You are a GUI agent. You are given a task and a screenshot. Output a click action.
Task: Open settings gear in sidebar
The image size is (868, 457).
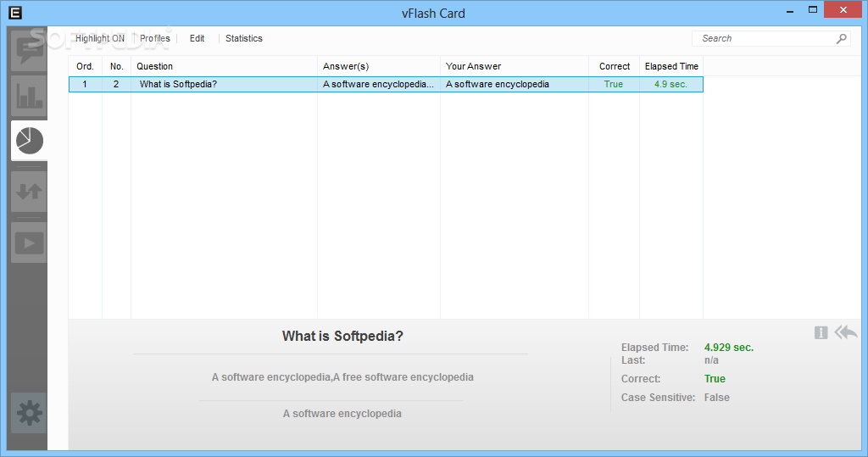click(29, 413)
